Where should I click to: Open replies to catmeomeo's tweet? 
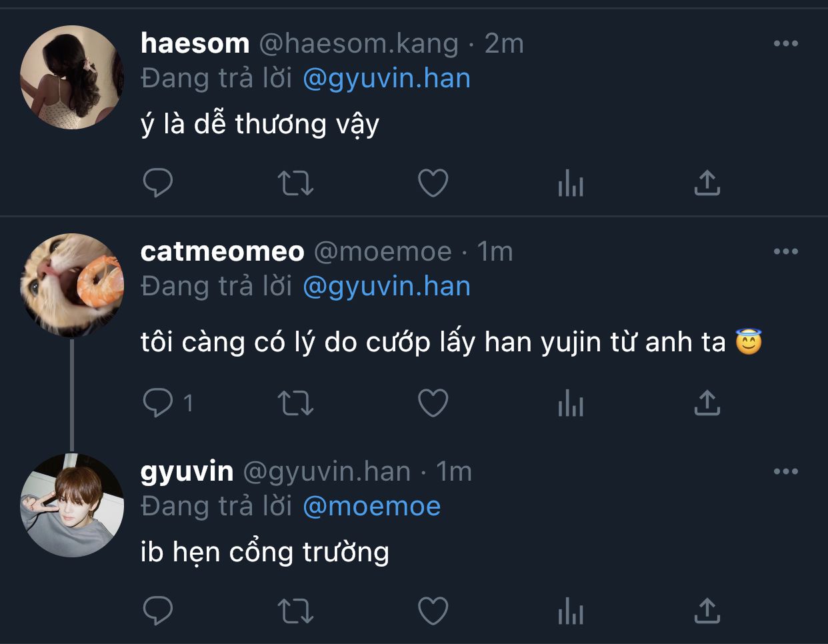click(168, 403)
